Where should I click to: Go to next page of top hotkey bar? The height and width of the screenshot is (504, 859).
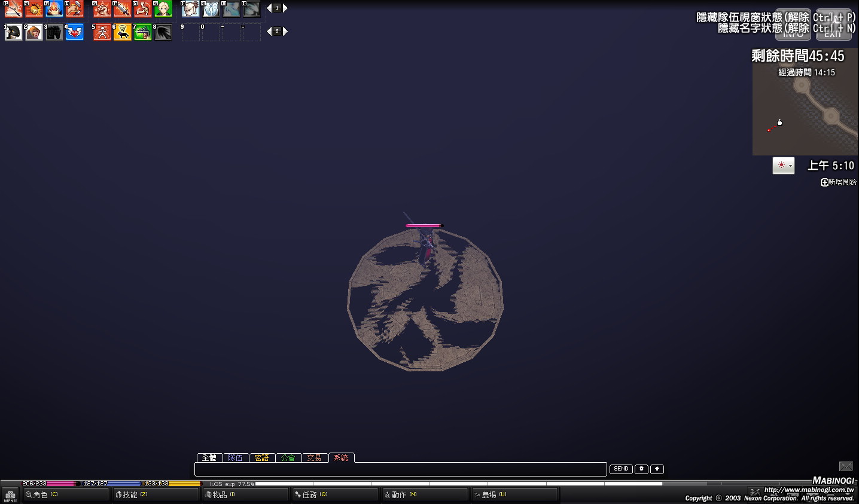[285, 8]
